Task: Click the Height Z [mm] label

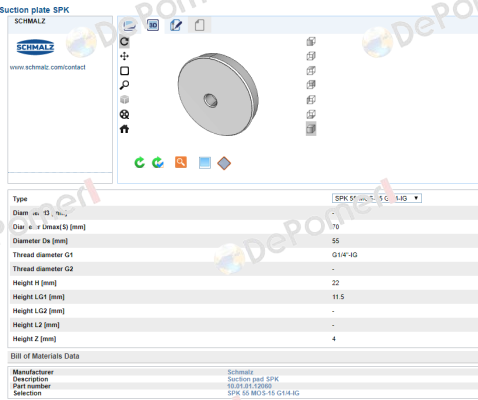Action: click(34, 339)
